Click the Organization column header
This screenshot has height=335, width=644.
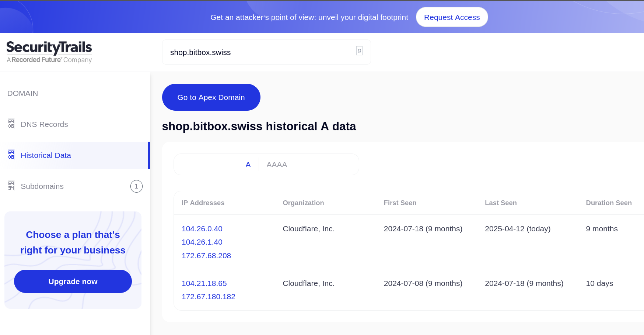[x=303, y=203]
